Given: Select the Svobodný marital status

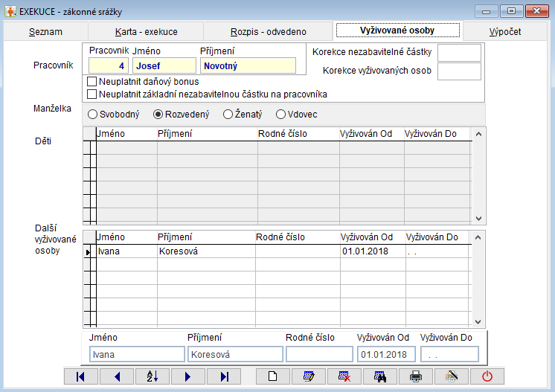Looking at the screenshot, I should click(x=92, y=115).
